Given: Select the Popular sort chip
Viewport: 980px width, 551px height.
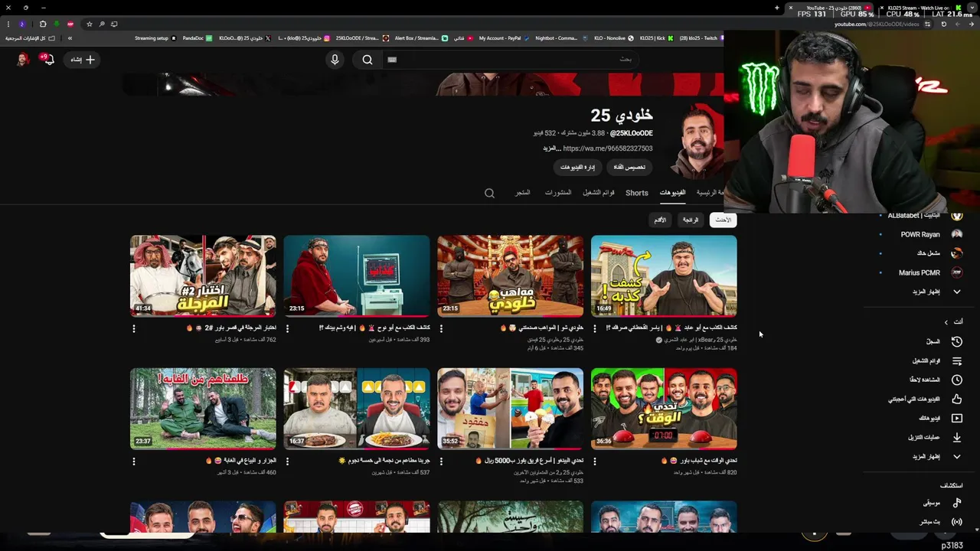Looking at the screenshot, I should [691, 220].
